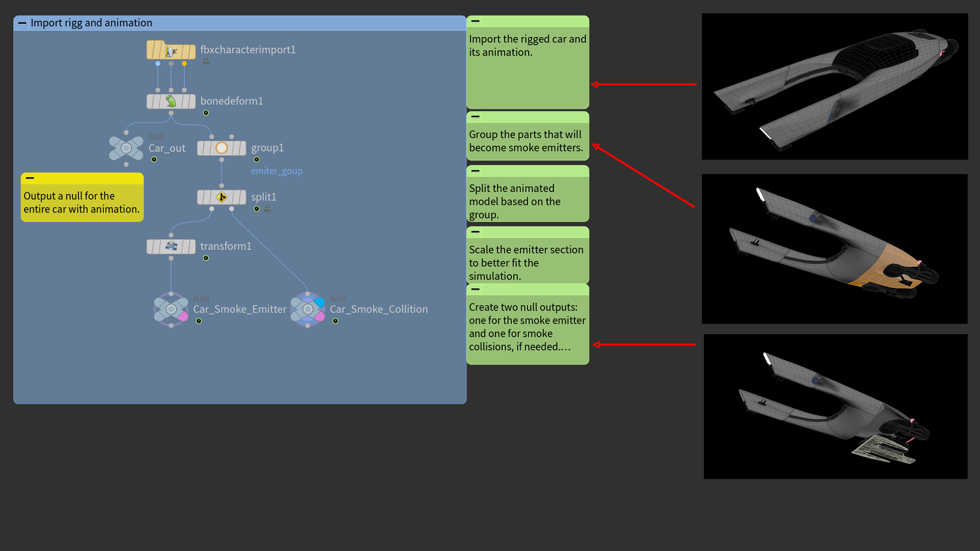Collapse the Group the parts sticky note
Image resolution: width=980 pixels, height=551 pixels.
pyautogui.click(x=475, y=117)
